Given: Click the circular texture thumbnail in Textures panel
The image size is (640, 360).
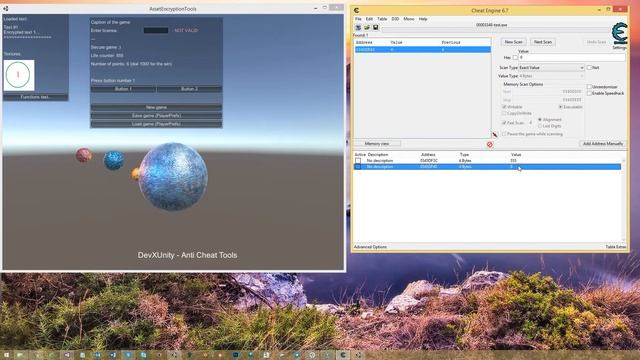Looking at the screenshot, I should click(19, 75).
